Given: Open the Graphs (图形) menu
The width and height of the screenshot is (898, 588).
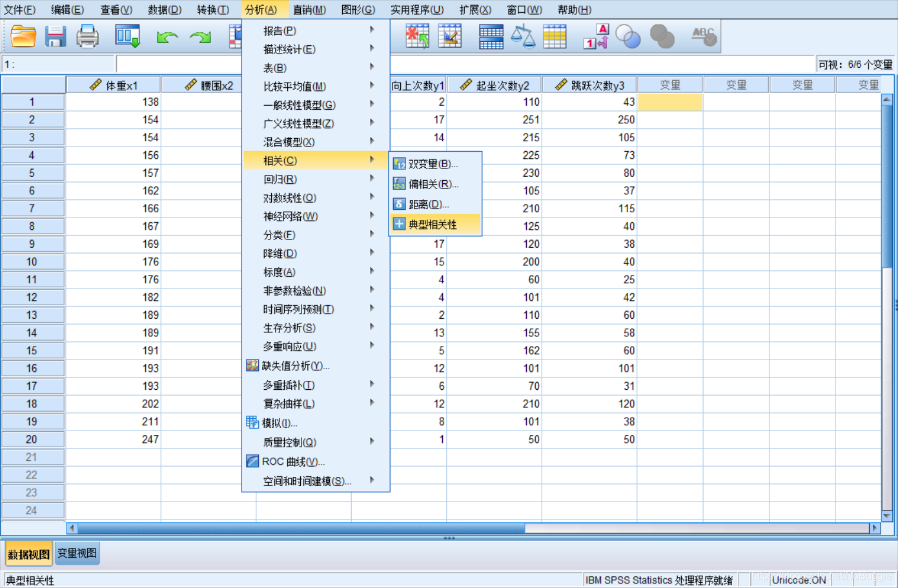Looking at the screenshot, I should pyautogui.click(x=358, y=10).
